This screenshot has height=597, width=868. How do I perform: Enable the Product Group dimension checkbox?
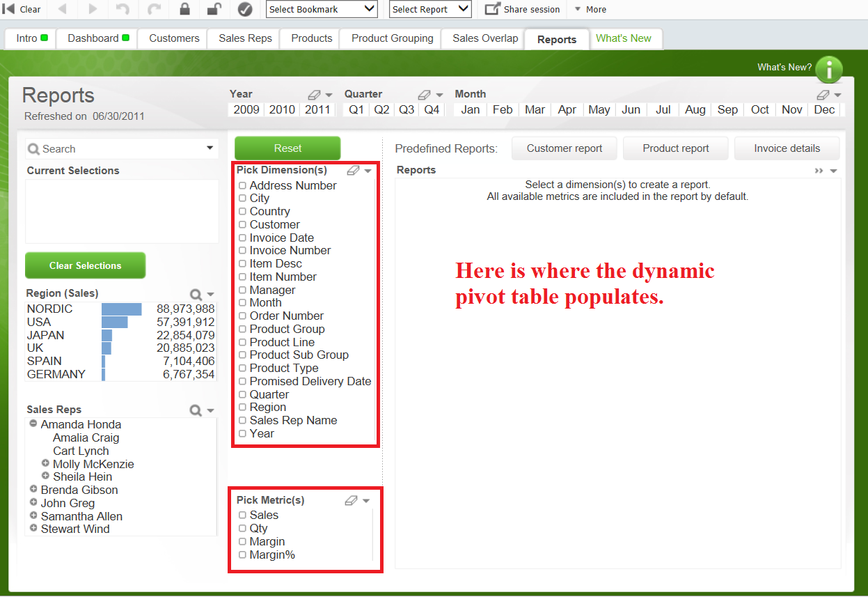pyautogui.click(x=242, y=329)
